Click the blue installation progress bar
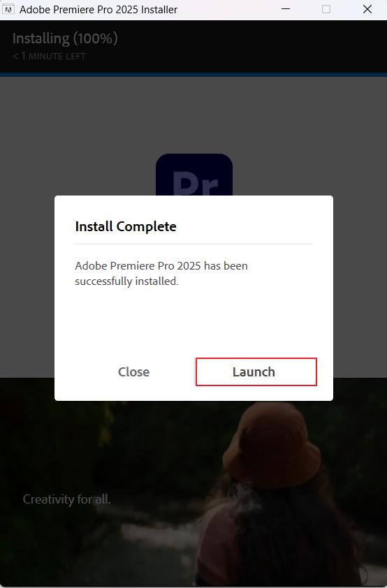The height and width of the screenshot is (588, 387). 193,75
